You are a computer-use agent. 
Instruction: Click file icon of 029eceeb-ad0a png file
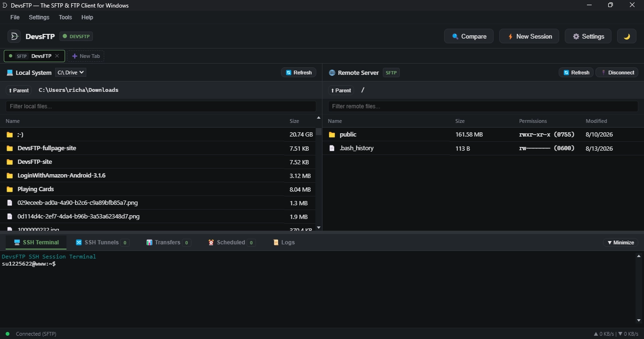[x=9, y=203]
